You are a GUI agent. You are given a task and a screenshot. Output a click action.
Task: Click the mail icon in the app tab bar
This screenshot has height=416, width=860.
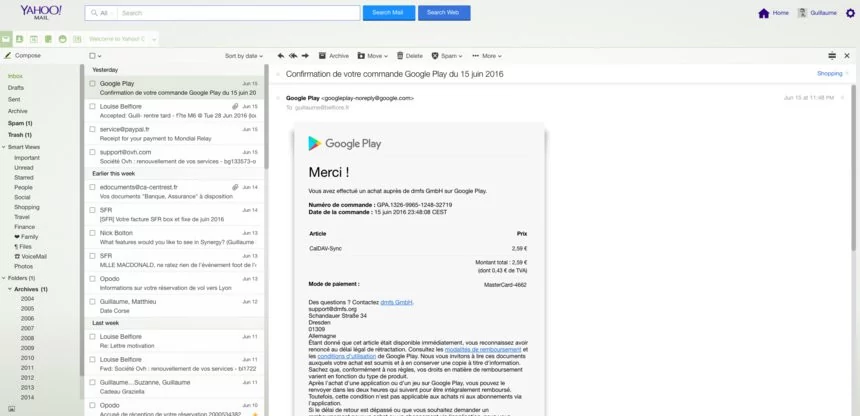click(x=5, y=39)
